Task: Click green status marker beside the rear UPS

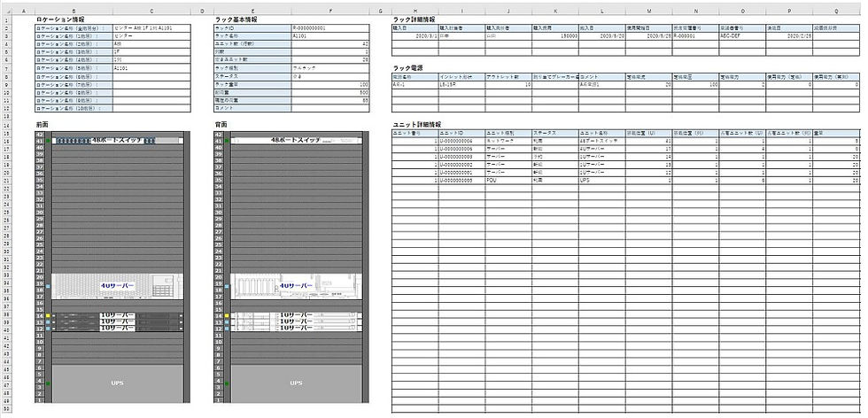Action: pyautogui.click(x=227, y=383)
